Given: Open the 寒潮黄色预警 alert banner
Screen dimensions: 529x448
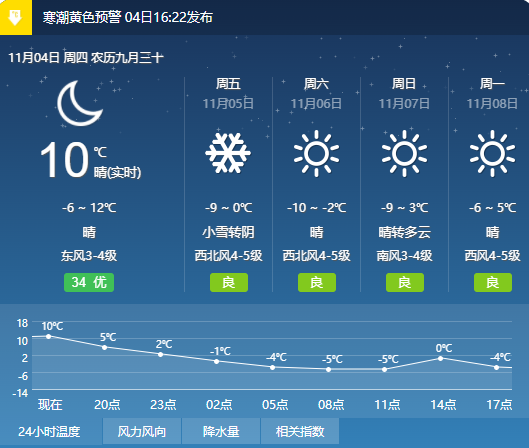Looking at the screenshot, I should tap(128, 18).
